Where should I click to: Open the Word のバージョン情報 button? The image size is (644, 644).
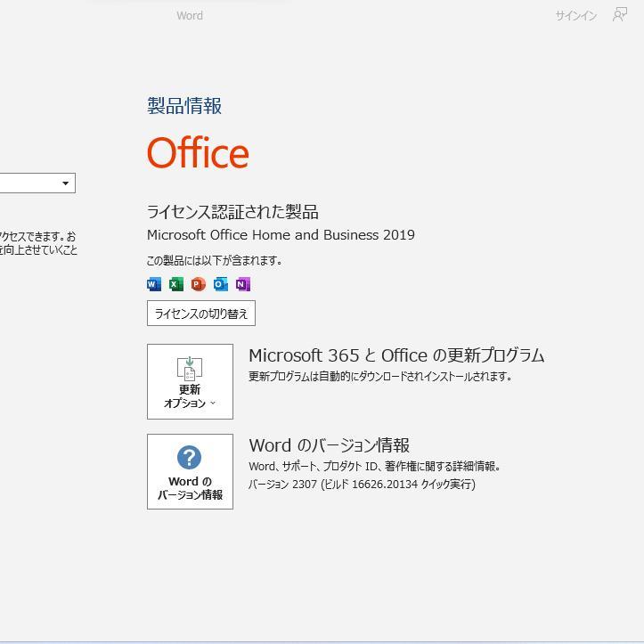pos(190,471)
